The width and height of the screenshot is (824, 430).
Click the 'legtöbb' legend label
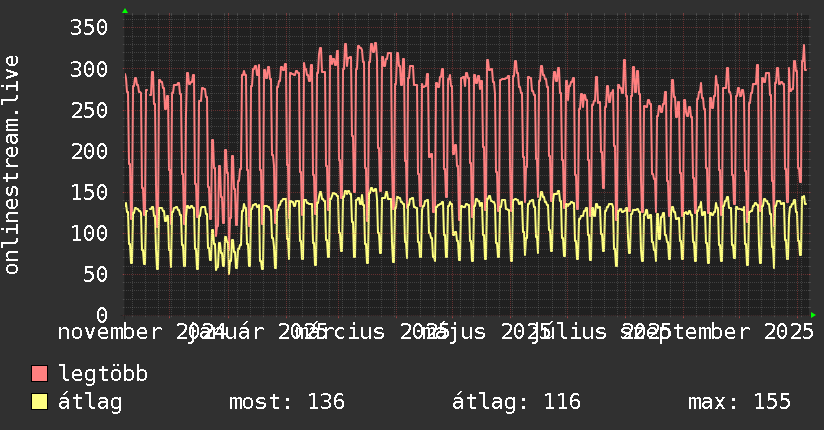pyautogui.click(x=103, y=374)
